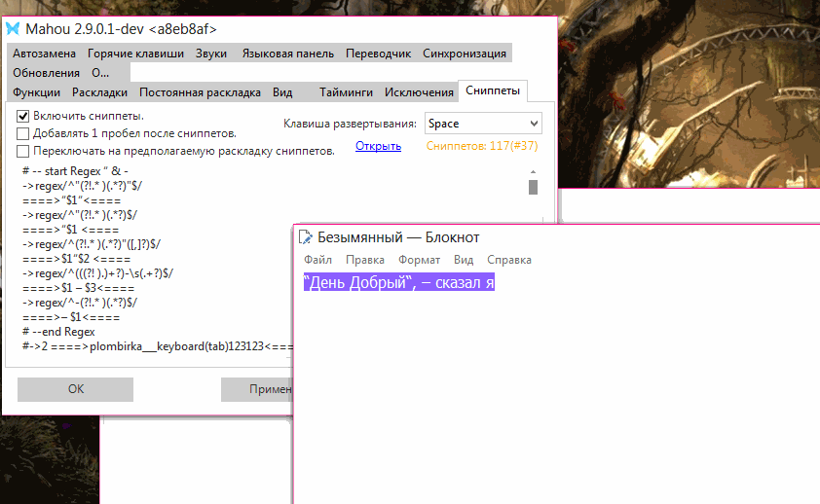This screenshot has height=504, width=820.
Task: Open the Переводчик tab
Action: click(x=378, y=54)
